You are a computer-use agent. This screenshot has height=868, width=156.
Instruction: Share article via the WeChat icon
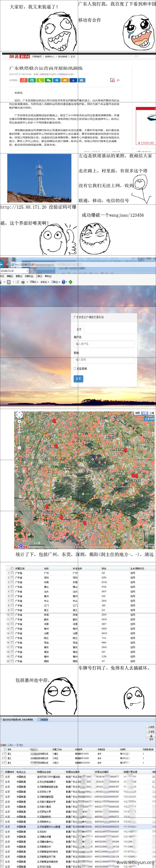pos(49,80)
